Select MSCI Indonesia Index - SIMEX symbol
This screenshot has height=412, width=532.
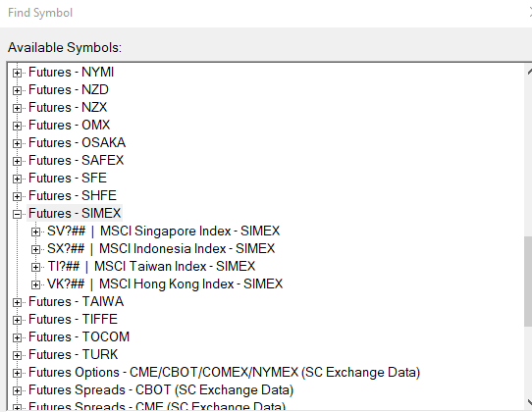tap(161, 248)
